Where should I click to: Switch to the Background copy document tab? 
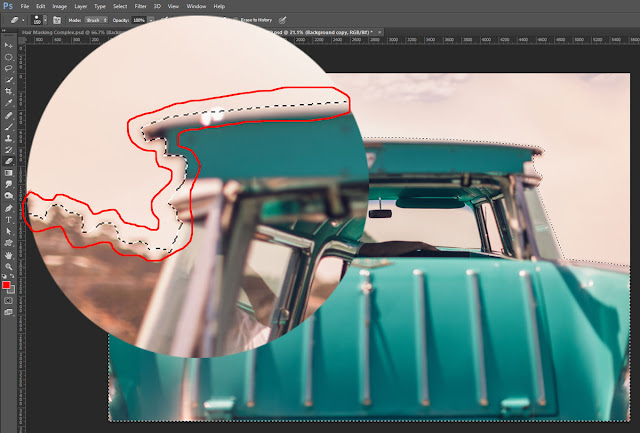[324, 32]
